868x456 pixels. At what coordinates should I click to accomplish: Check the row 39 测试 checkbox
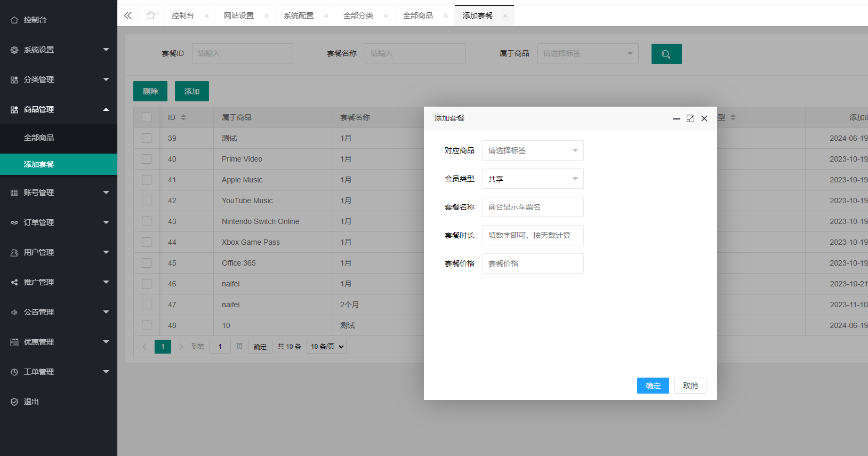[147, 138]
